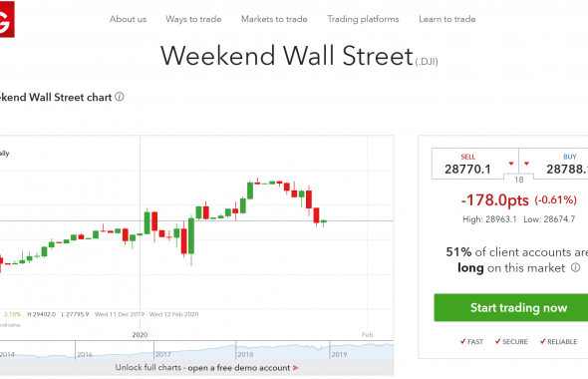Click the SECURE checkmark icon

pos(497,341)
